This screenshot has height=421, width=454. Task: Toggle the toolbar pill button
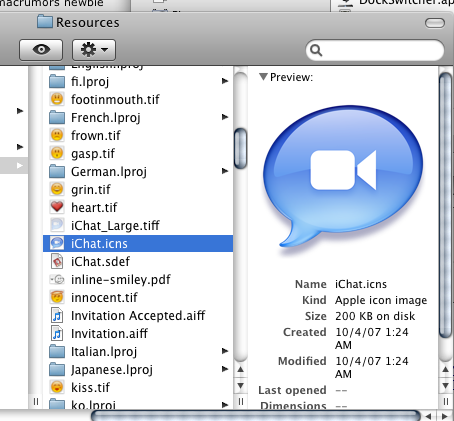pyautogui.click(x=435, y=23)
